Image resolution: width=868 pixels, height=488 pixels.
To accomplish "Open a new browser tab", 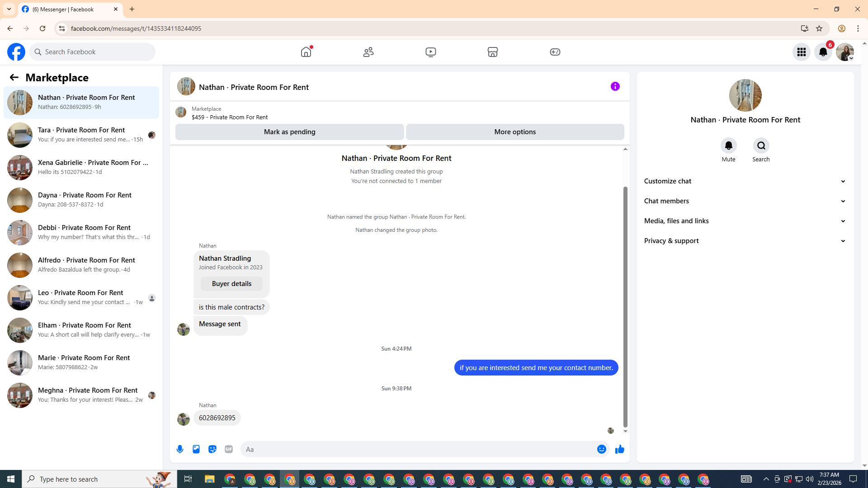I will 132,9.
